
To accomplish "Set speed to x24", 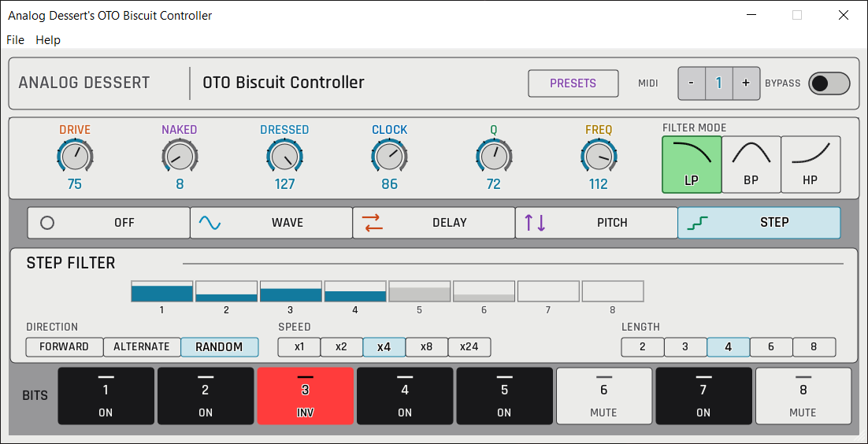I will click(x=469, y=347).
